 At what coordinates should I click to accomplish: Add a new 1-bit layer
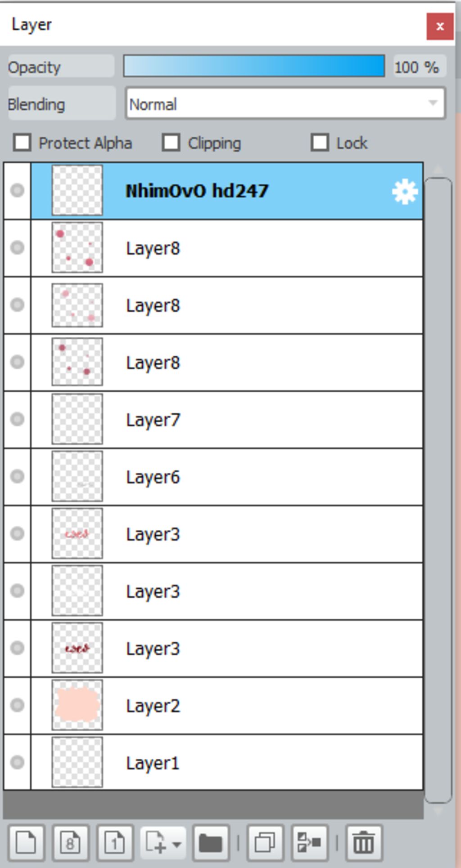[x=115, y=842]
